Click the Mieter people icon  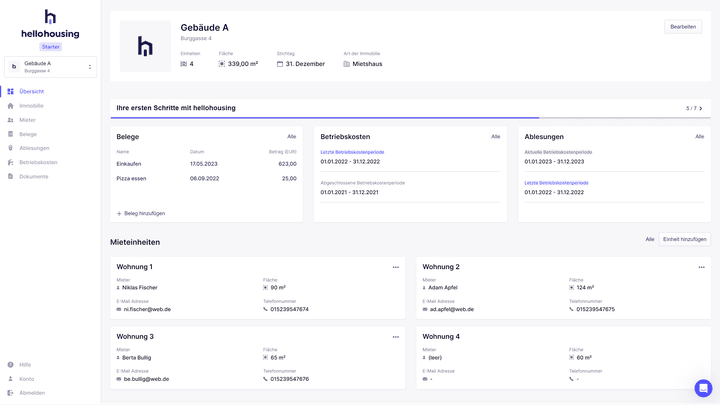point(11,120)
